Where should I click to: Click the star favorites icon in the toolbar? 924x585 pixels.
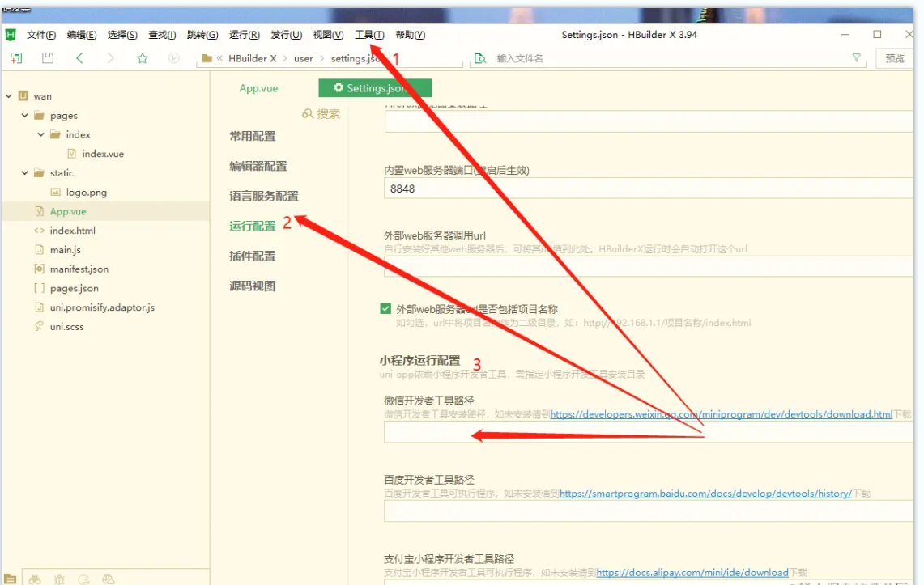click(x=141, y=57)
